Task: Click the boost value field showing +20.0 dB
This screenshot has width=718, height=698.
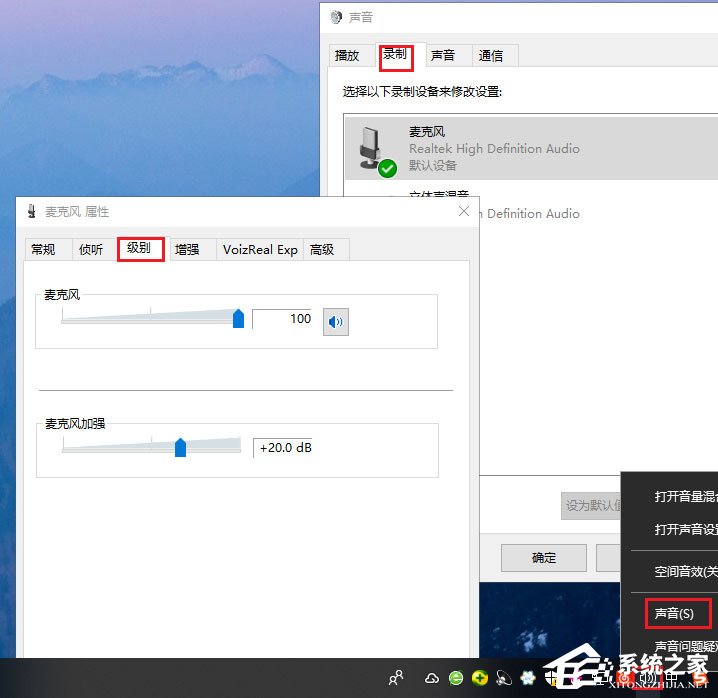Action: (x=283, y=447)
